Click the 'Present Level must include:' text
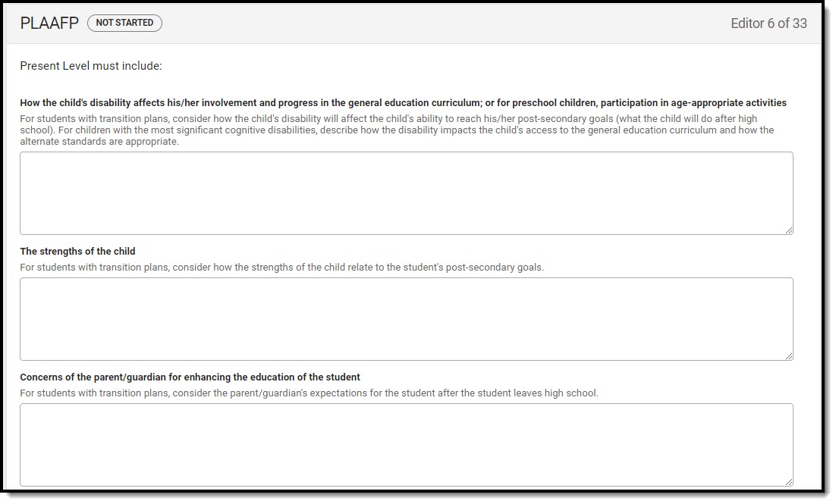 coord(91,65)
